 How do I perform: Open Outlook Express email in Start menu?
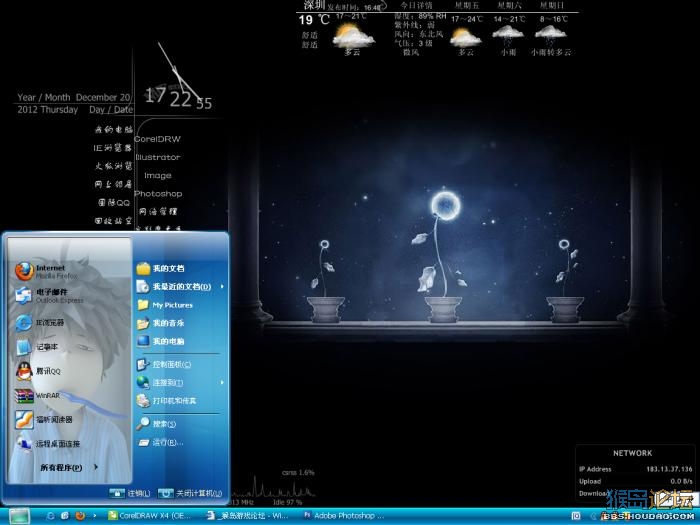[49, 296]
